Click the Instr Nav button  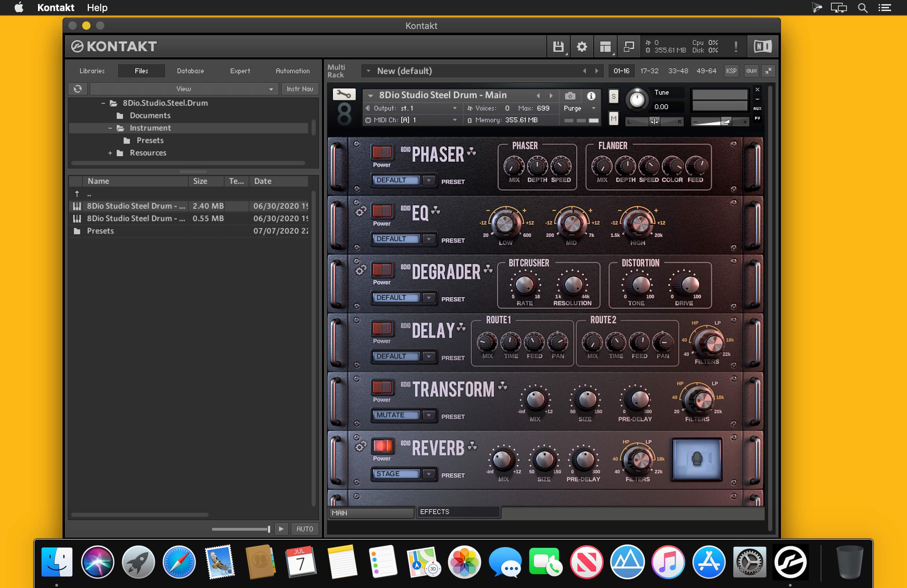point(300,89)
